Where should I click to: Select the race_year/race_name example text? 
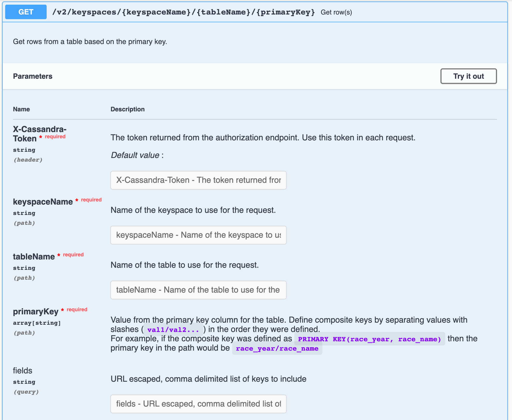coord(277,348)
